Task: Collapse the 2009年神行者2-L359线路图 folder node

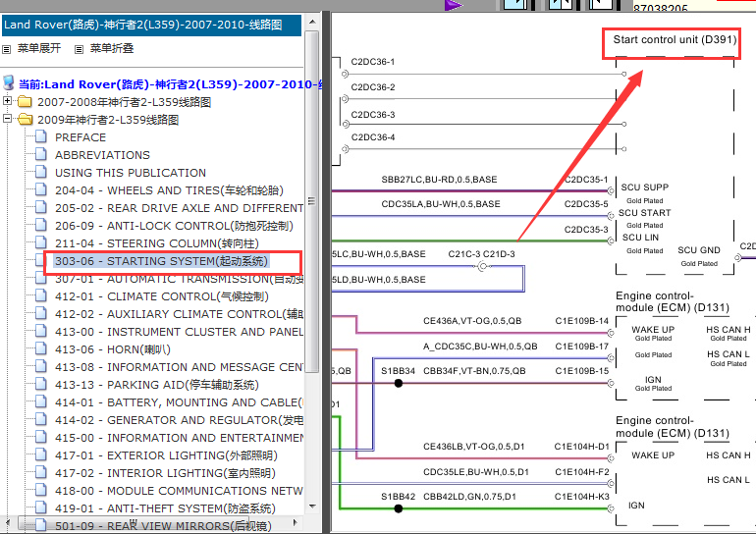Action: coord(7,119)
